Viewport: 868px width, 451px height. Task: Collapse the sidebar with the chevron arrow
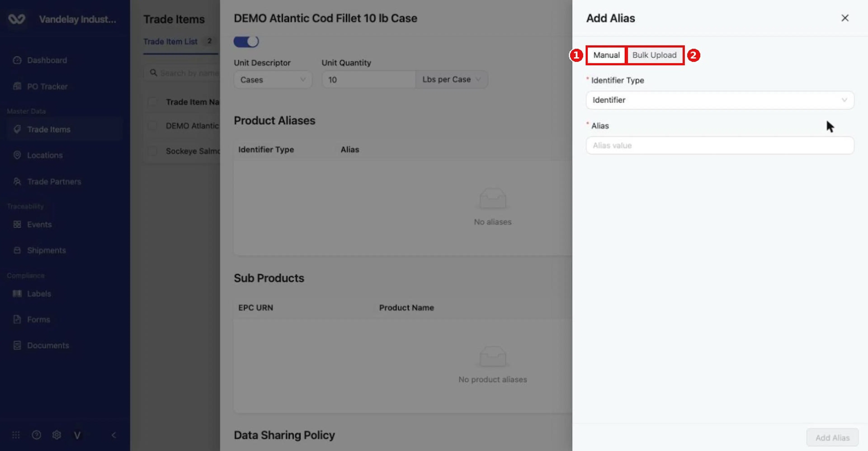[x=114, y=435]
